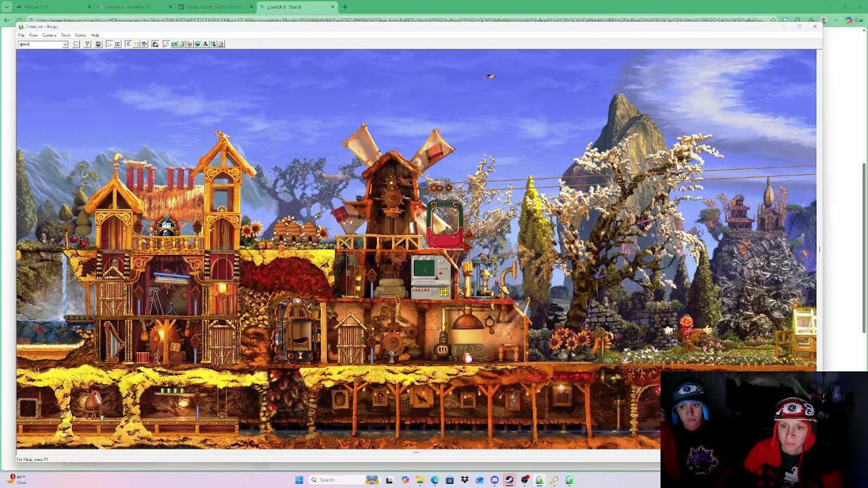Click the browser address bar with bing.com URL
This screenshot has width=868, height=488.
400,20
